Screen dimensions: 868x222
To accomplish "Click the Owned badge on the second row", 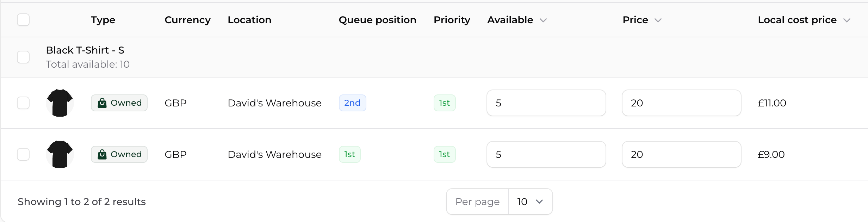I will [x=119, y=154].
